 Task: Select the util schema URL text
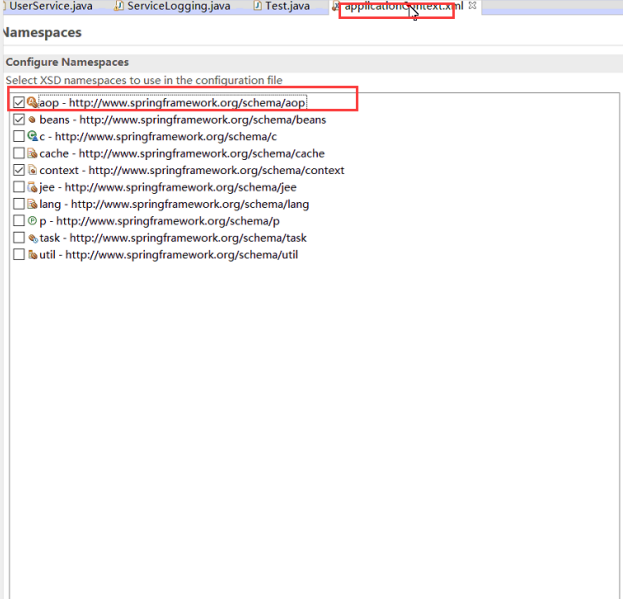(x=182, y=255)
